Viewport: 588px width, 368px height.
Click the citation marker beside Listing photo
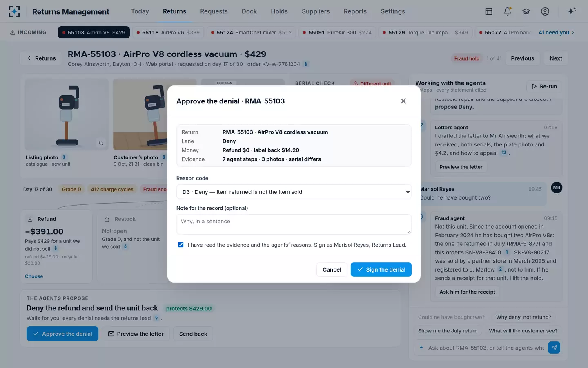point(64,157)
